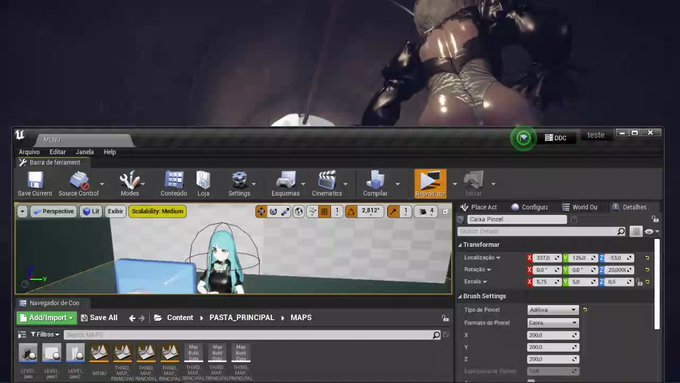Collapse the Transformar section
680x383 pixels.
pos(460,245)
